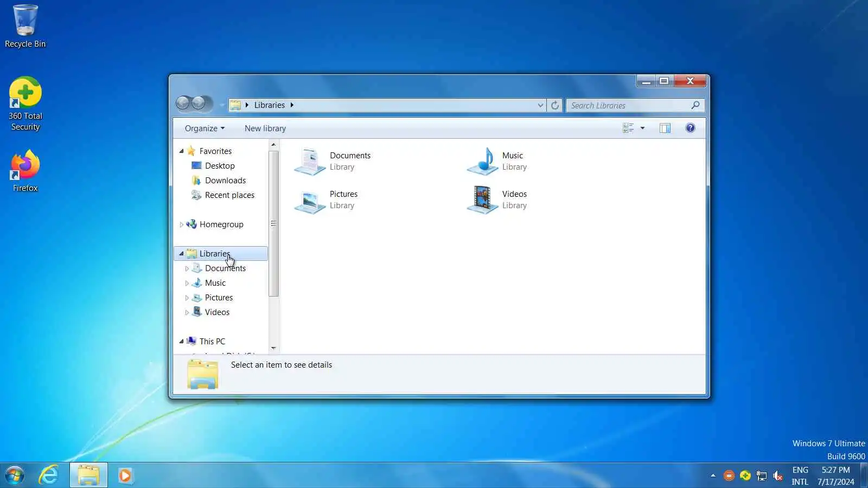Screen dimensions: 868x488
Task: Click the New library button
Action: tap(265, 129)
